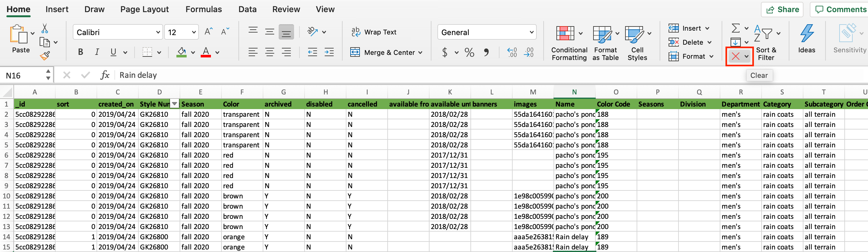Image resolution: width=868 pixels, height=252 pixels.
Task: Apply percent style format
Action: pyautogui.click(x=469, y=52)
